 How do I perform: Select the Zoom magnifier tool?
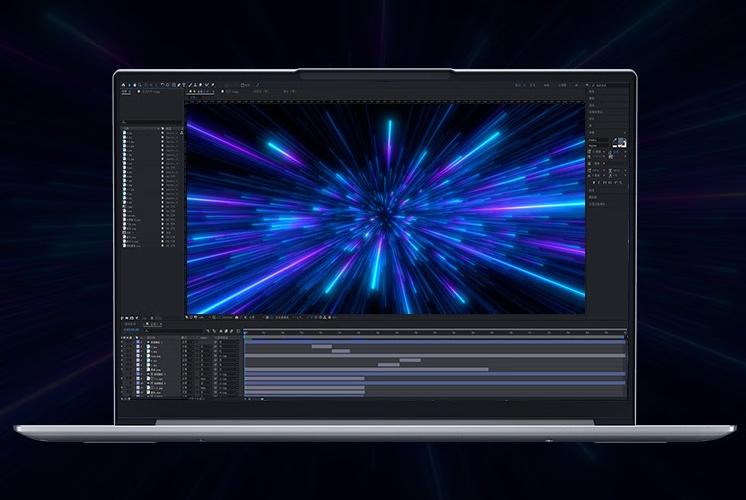tap(140, 85)
